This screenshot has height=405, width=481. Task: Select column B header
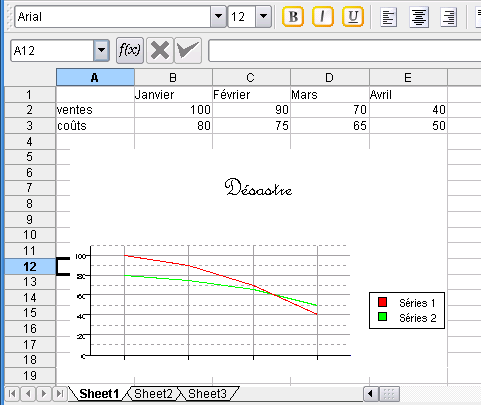(173, 77)
